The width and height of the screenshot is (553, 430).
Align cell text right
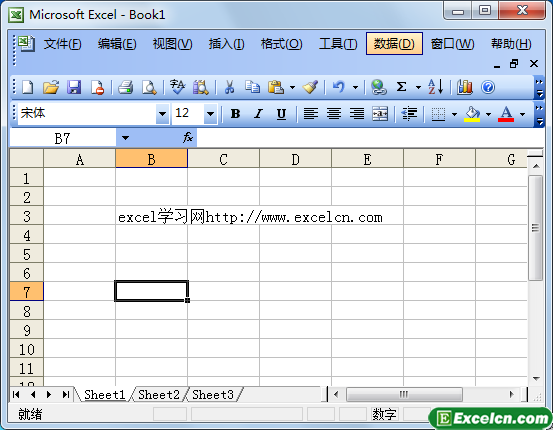click(x=357, y=114)
